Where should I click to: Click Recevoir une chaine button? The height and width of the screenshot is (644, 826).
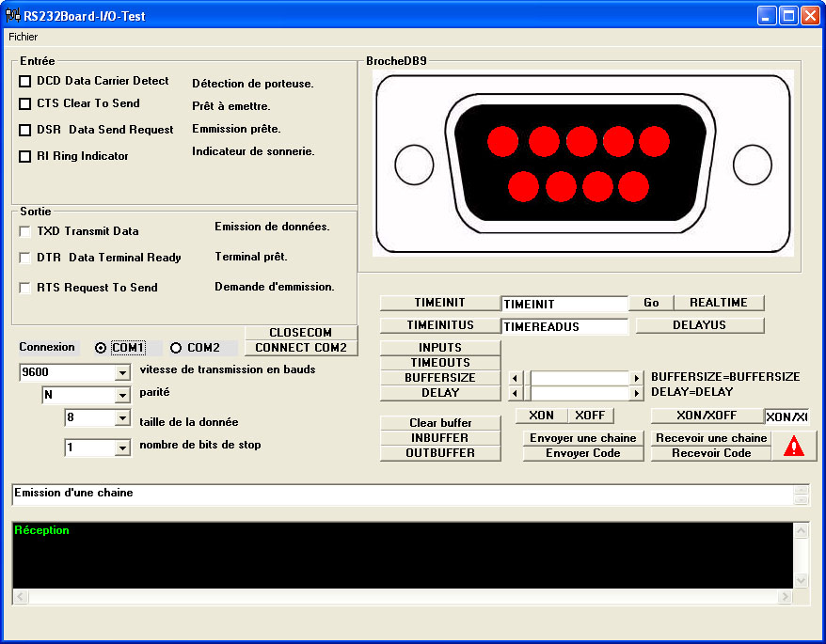711,438
